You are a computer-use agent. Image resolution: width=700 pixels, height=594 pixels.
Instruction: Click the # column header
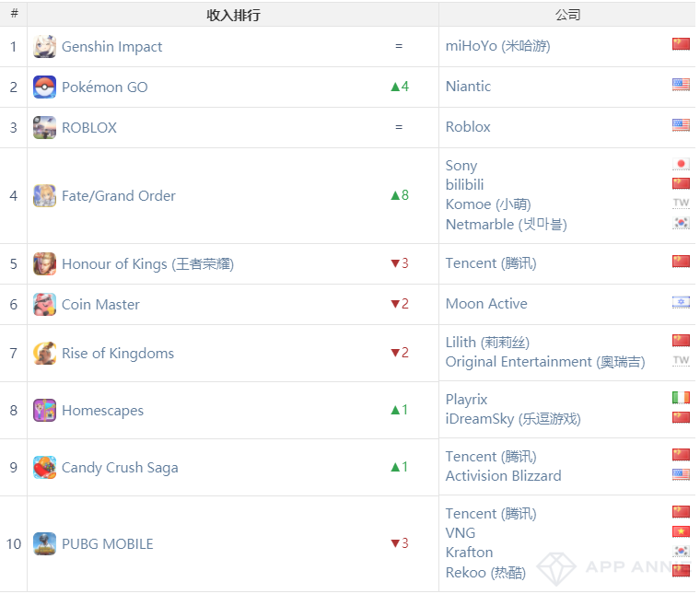pos(14,14)
